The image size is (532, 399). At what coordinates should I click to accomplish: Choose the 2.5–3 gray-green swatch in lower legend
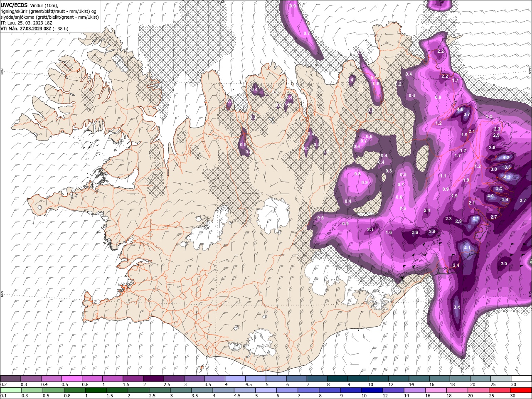pyautogui.click(x=159, y=390)
